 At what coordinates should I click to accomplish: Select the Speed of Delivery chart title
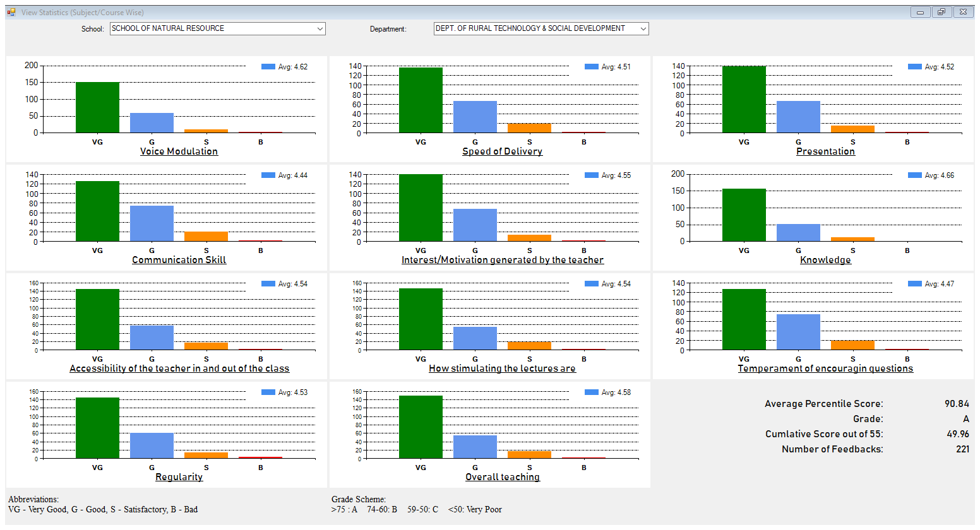tap(502, 151)
